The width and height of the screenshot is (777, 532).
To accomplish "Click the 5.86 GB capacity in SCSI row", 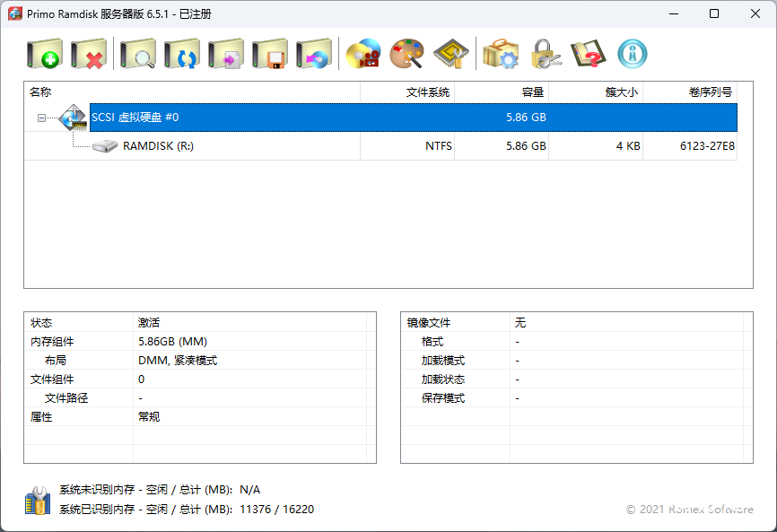I will point(526,118).
